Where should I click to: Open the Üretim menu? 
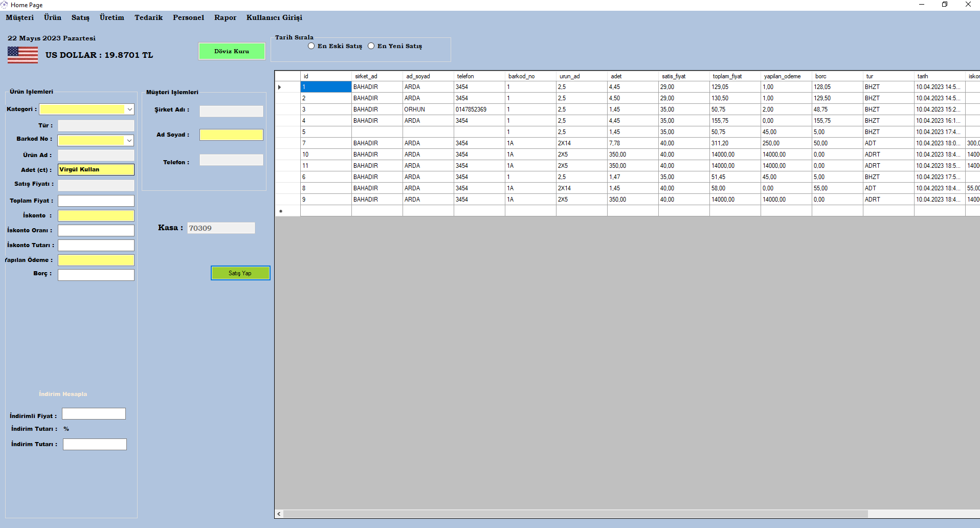click(x=112, y=17)
